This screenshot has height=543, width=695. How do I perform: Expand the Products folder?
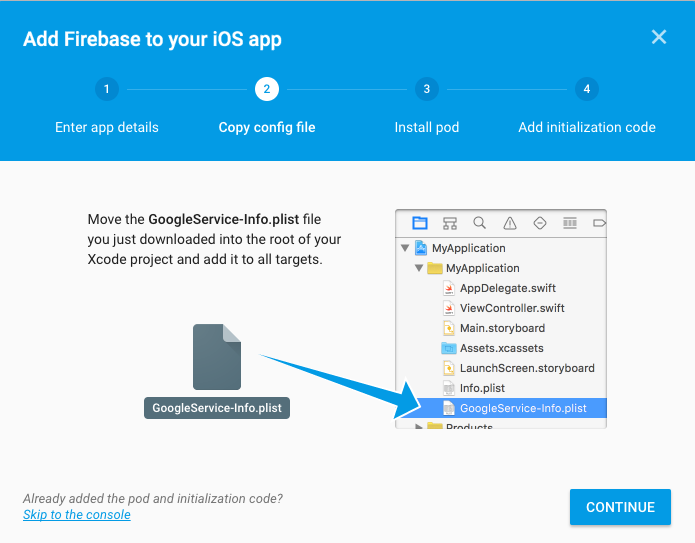419,426
